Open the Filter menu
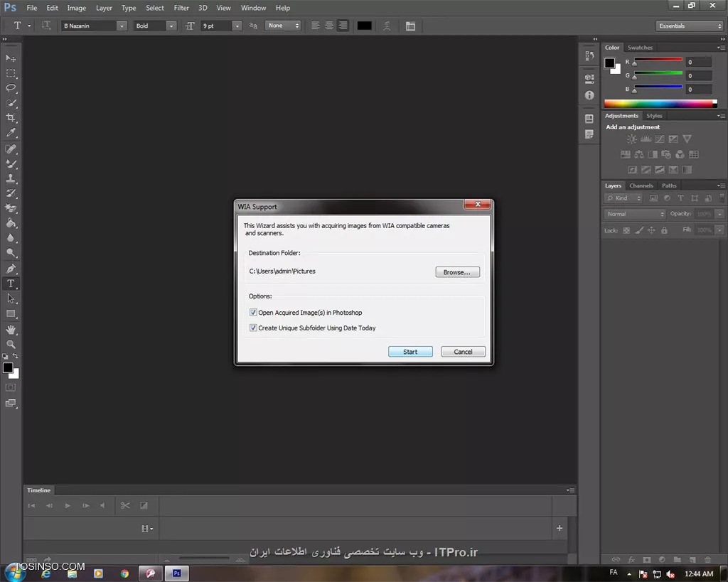The image size is (728, 582). coord(181,8)
